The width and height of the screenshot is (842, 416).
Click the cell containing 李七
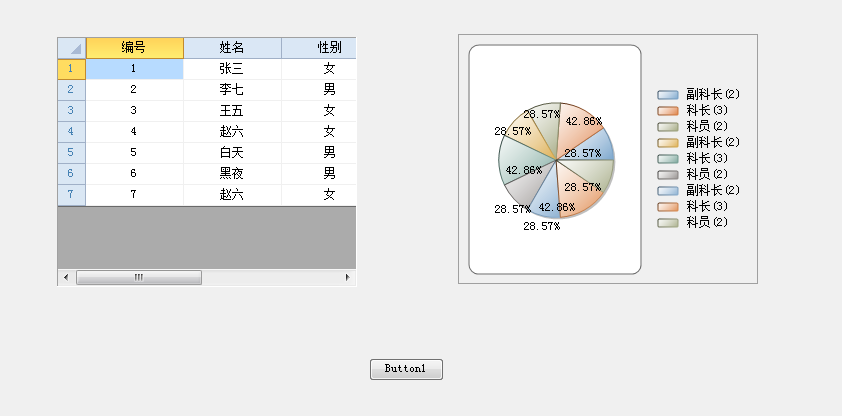click(233, 90)
